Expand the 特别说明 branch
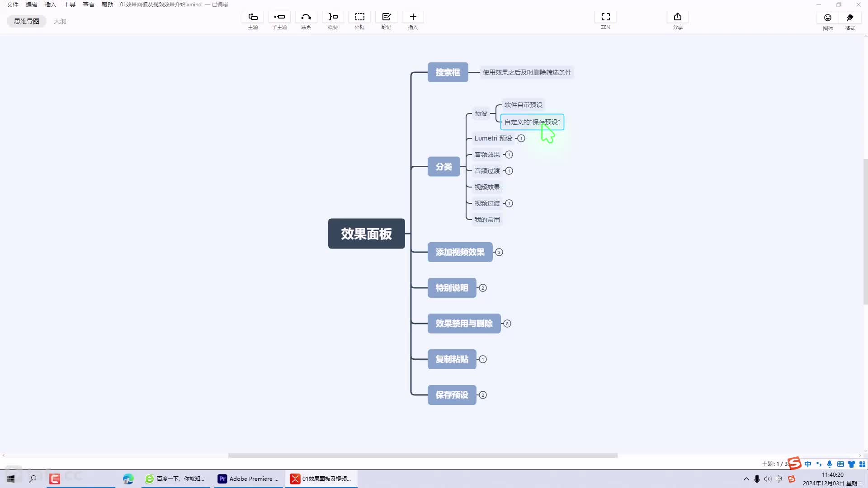Screen dimensions: 868x488 coord(483,288)
